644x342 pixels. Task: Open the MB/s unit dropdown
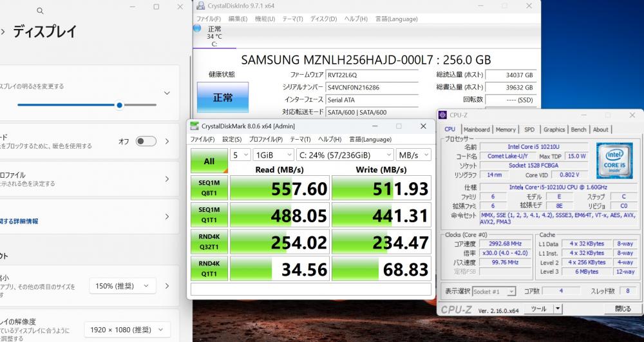(x=413, y=155)
